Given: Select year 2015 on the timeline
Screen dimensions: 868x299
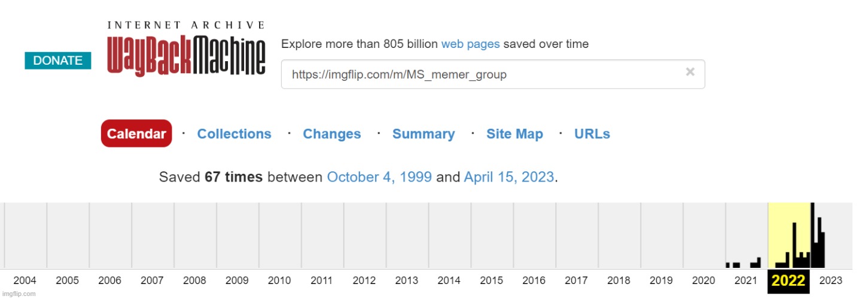Looking at the screenshot, I should [x=491, y=280].
